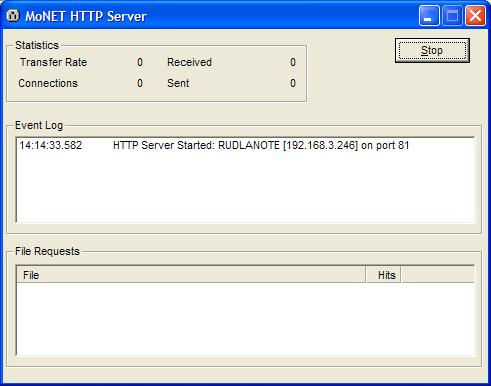The height and width of the screenshot is (386, 491).
Task: Click the Transfer Rate label
Action: click(53, 62)
